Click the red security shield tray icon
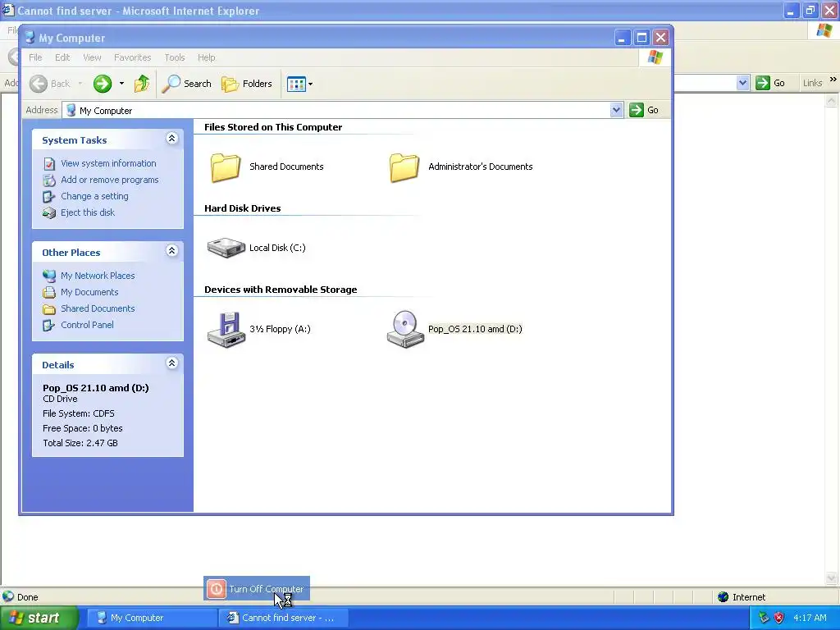The image size is (840, 630). 779,618
